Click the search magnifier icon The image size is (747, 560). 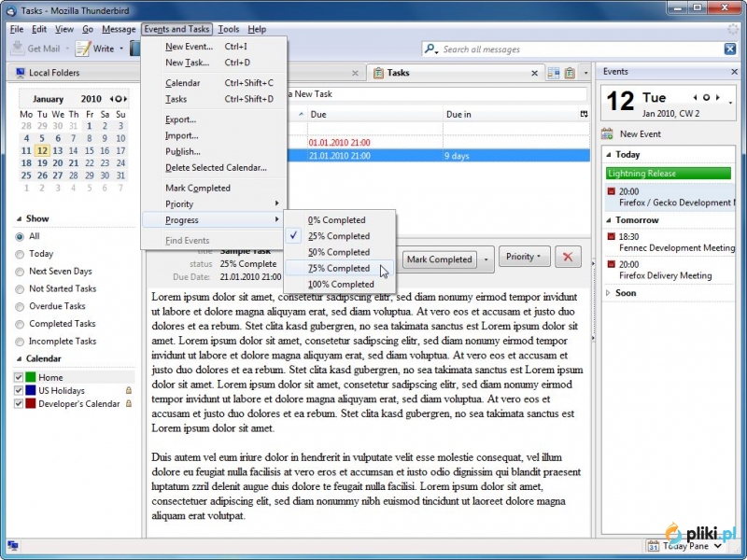430,49
